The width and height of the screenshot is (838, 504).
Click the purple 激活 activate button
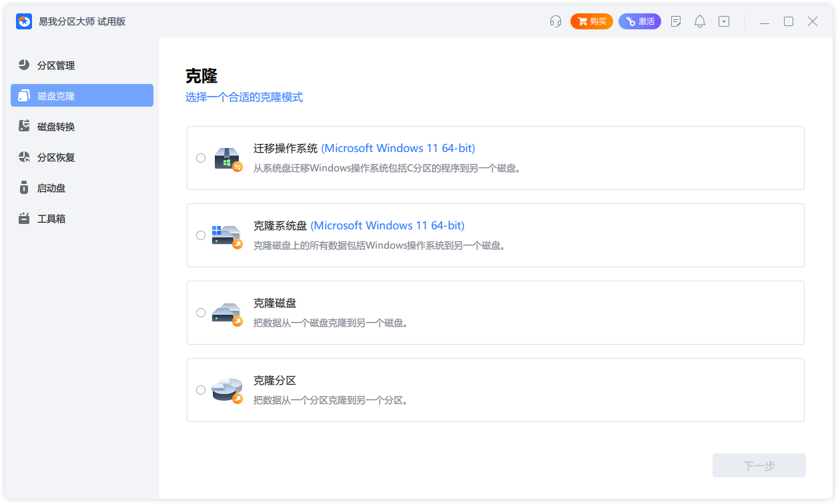(640, 21)
